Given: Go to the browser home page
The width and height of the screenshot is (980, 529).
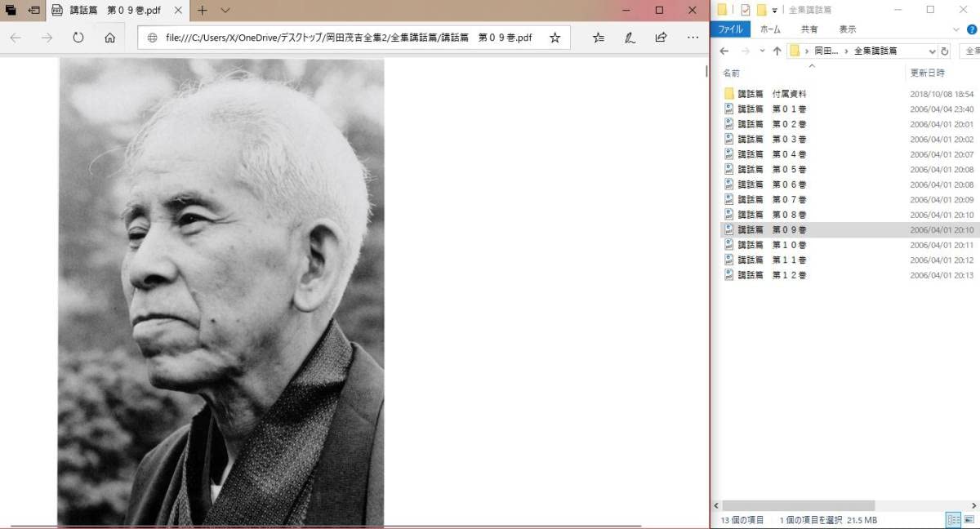Looking at the screenshot, I should pyautogui.click(x=109, y=38).
